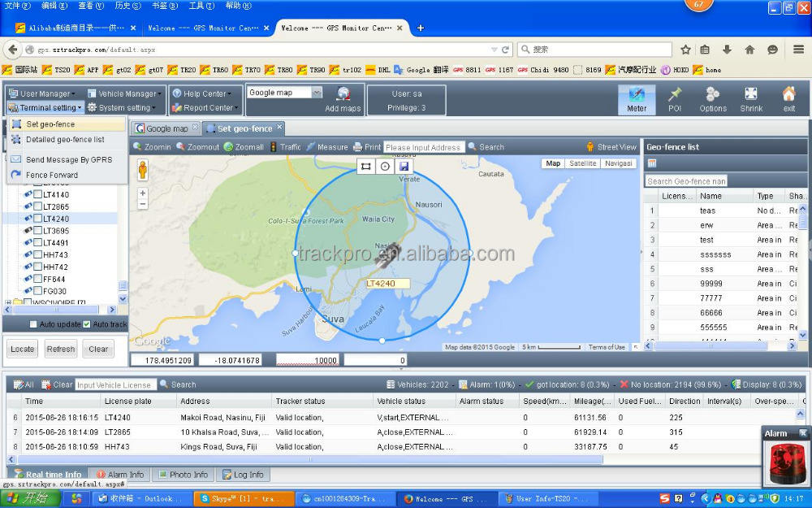Switch to the Alarm Info tab
Screen dimensions: 812x508
click(120, 475)
